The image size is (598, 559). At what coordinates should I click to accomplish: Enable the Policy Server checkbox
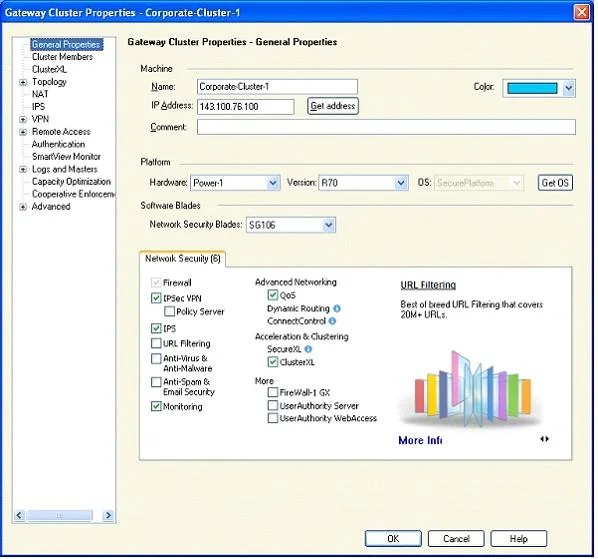tap(169, 311)
